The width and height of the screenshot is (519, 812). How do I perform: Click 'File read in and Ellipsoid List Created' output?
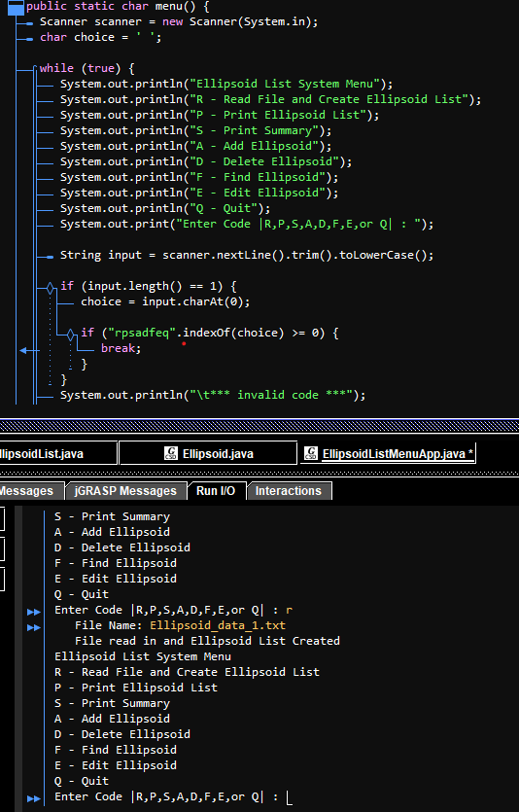point(207,641)
